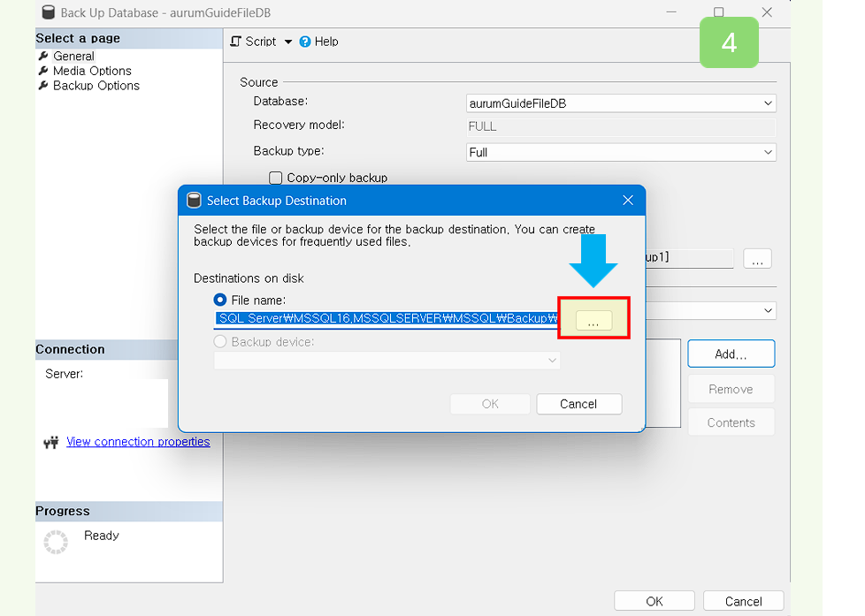Image resolution: width=865 pixels, height=616 pixels.
Task: Close the Select Backup Destination dialog
Action: [x=628, y=201]
